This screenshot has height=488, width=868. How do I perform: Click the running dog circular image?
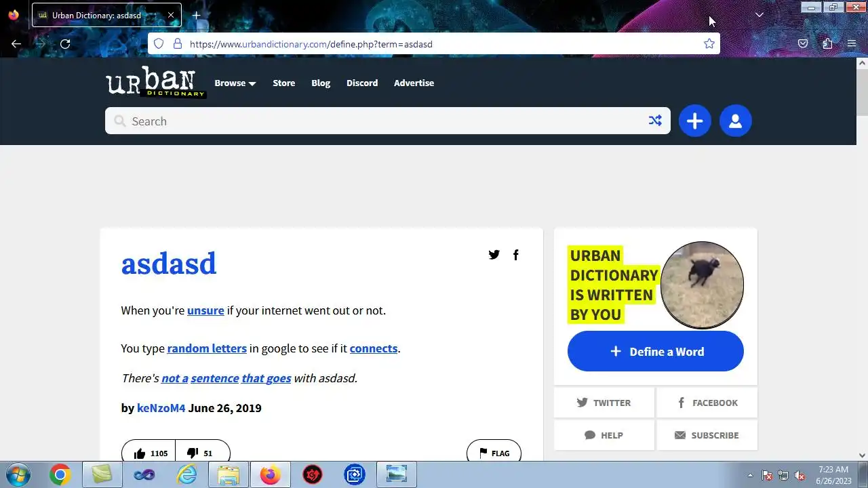click(x=702, y=285)
